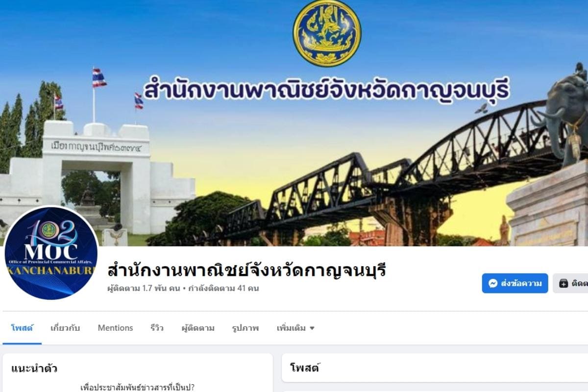The width and height of the screenshot is (588, 392).
Task: Follow the page using ติดตาม button
Action: click(571, 283)
